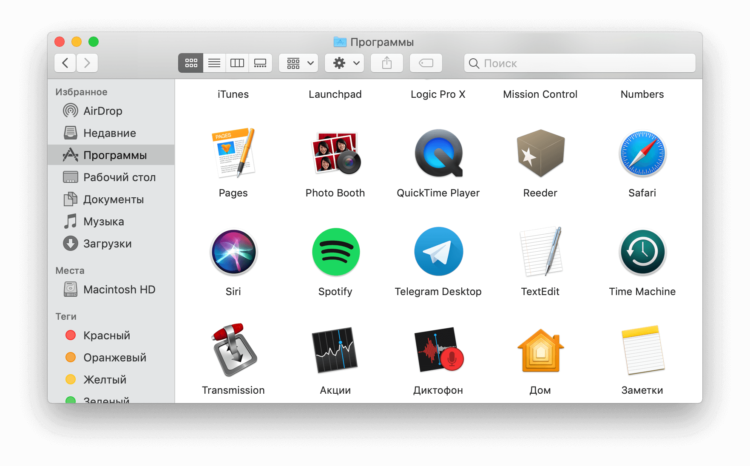The image size is (750, 466).
Task: Go to Рабочий стол in sidebar
Action: pyautogui.click(x=111, y=177)
